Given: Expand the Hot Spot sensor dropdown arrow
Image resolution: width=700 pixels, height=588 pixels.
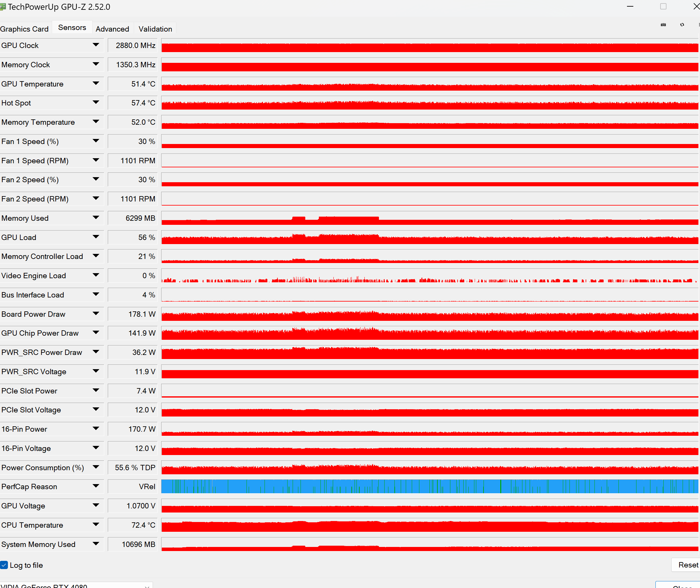Looking at the screenshot, I should pyautogui.click(x=96, y=103).
